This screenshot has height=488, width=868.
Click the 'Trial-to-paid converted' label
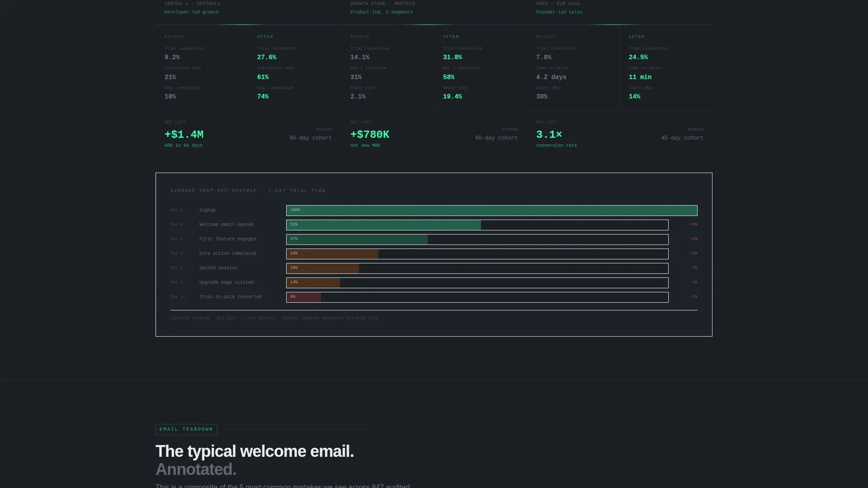[231, 297]
